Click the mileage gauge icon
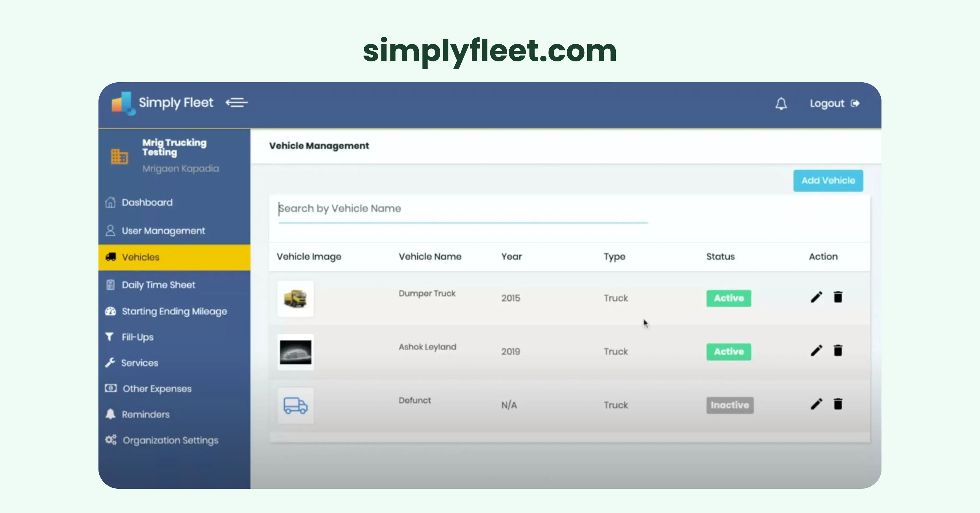Screen dimensions: 980x513 (110, 311)
